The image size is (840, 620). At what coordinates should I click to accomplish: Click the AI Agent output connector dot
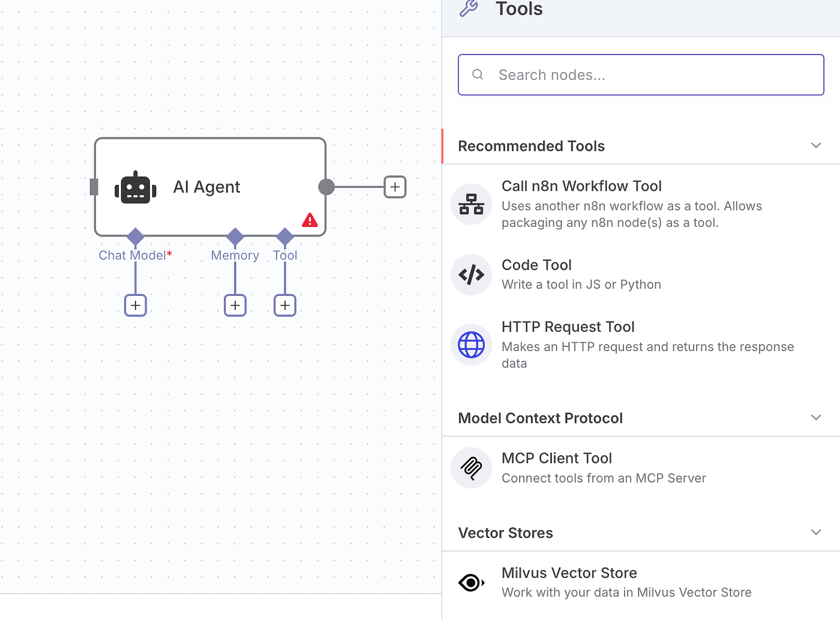click(x=326, y=187)
